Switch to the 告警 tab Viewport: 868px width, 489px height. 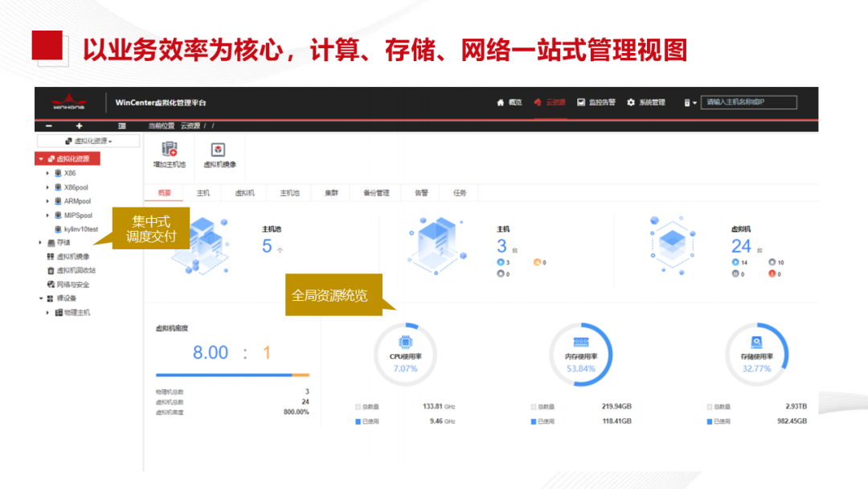coord(421,193)
